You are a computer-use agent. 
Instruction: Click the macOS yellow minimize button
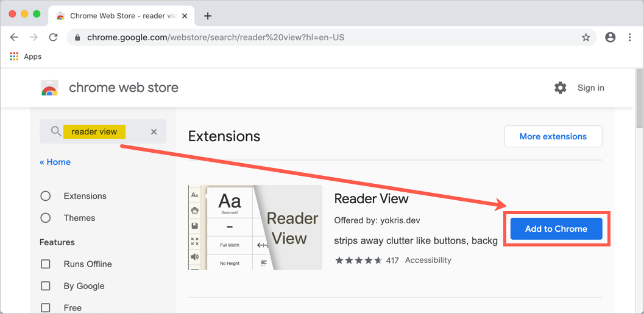click(24, 13)
